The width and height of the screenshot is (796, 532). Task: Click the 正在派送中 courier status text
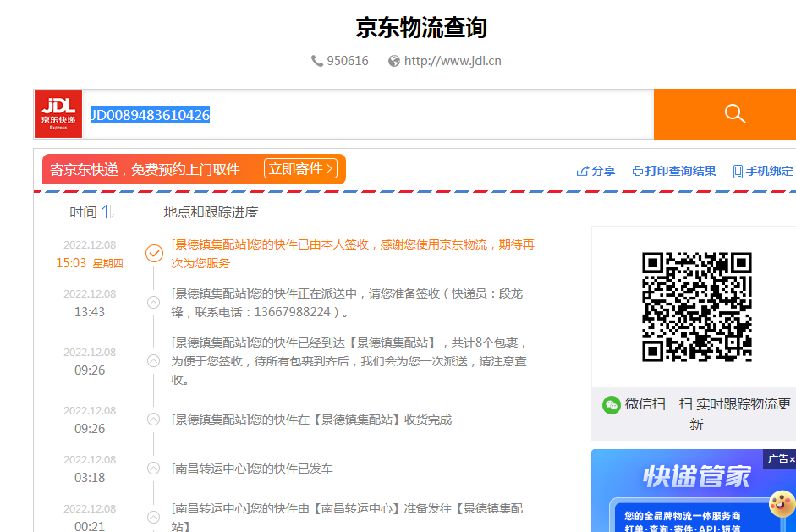pyautogui.click(x=347, y=303)
